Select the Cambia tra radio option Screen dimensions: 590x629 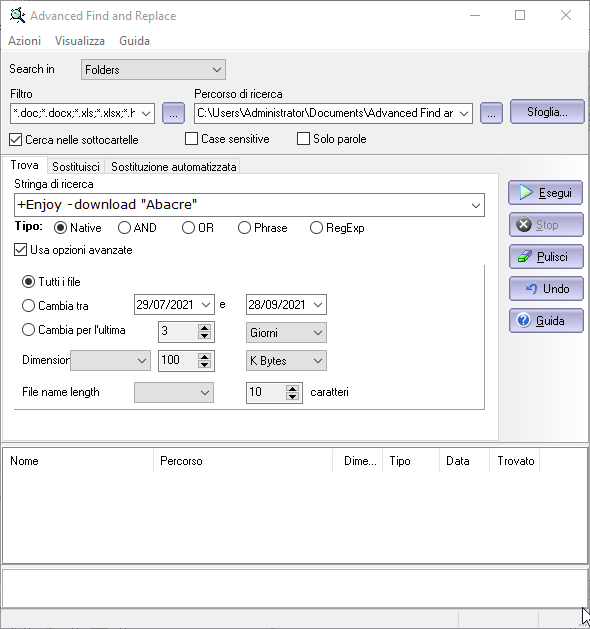pyautogui.click(x=28, y=306)
